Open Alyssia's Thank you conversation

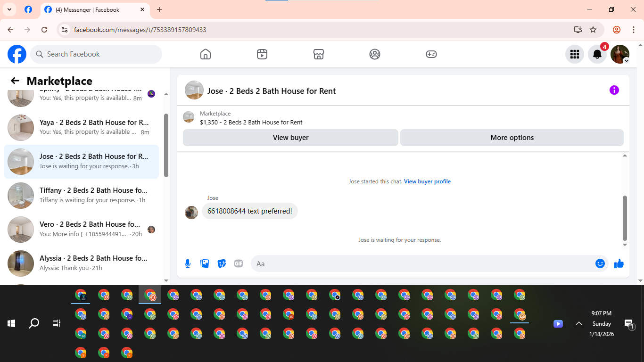pos(81,263)
